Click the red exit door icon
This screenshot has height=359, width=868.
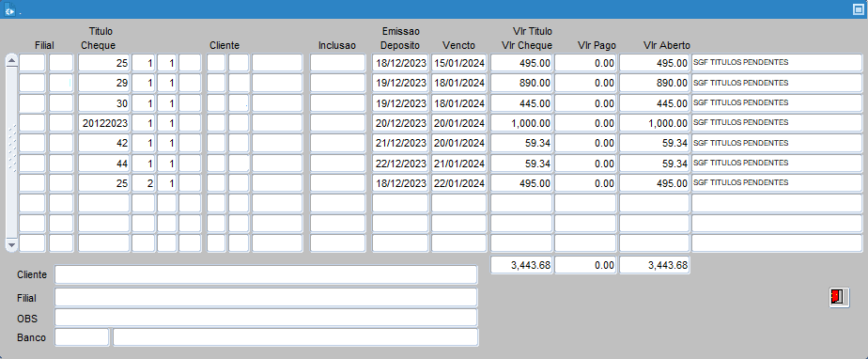pos(839,297)
